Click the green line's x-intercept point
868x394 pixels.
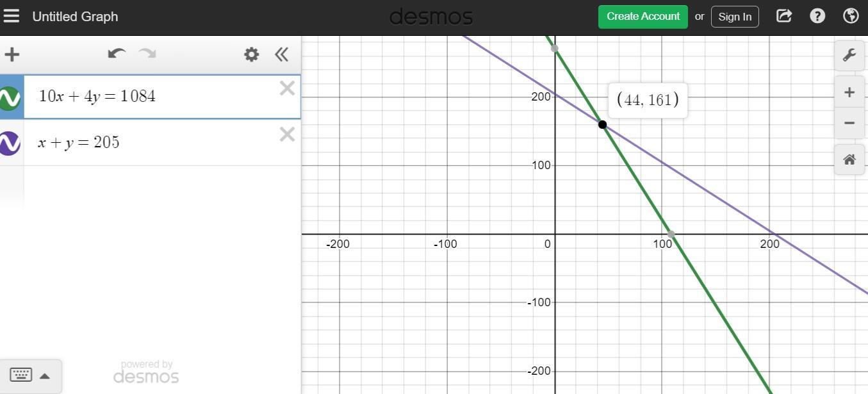click(671, 234)
